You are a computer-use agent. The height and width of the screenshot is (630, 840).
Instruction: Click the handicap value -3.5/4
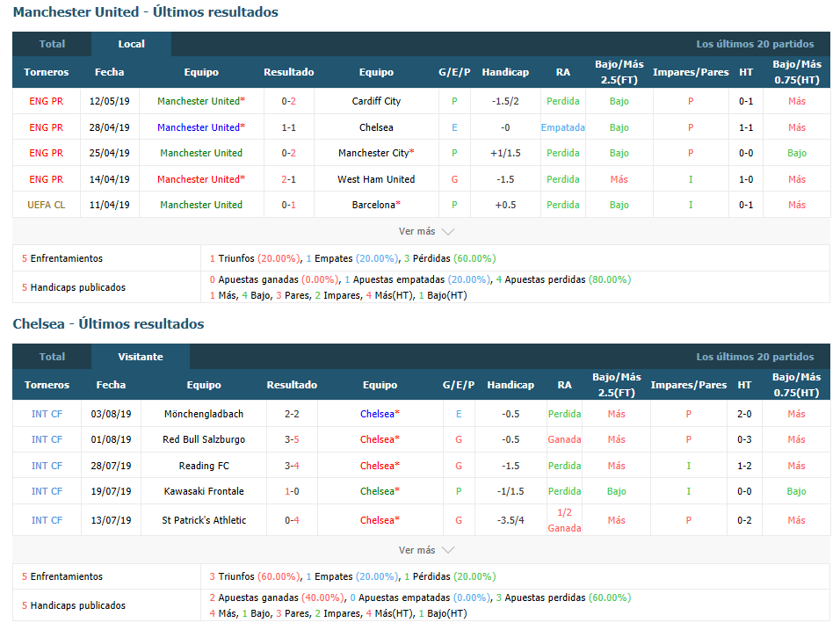point(511,520)
